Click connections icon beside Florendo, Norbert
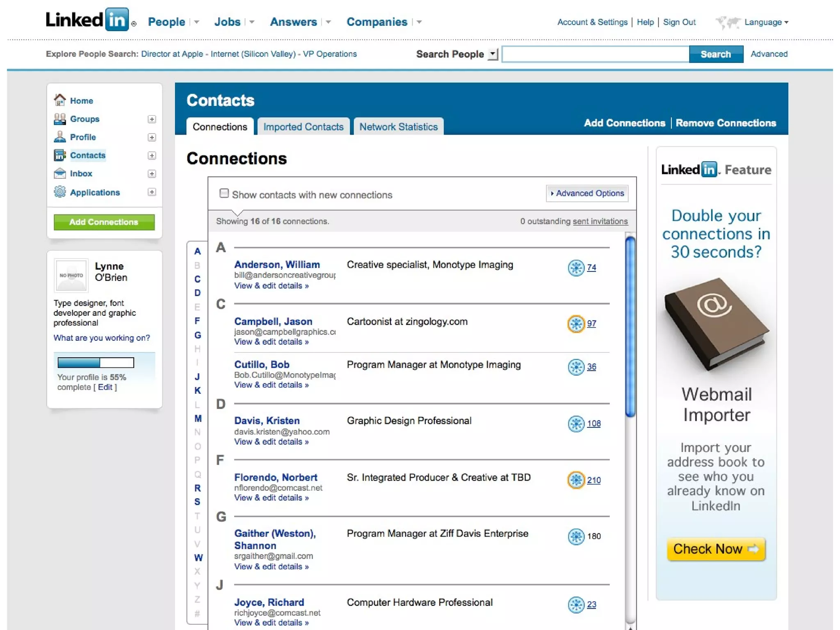Screen dimensions: 840x630 tap(576, 480)
